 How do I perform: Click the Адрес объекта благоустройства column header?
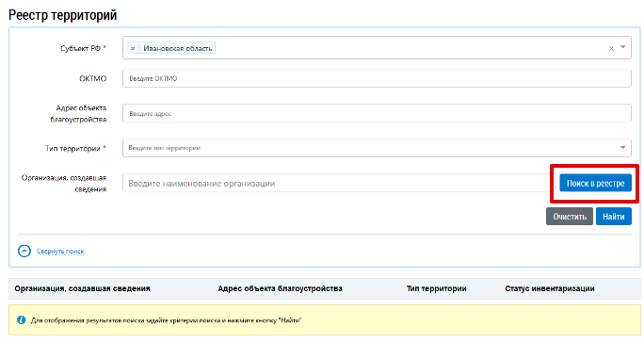point(281,288)
